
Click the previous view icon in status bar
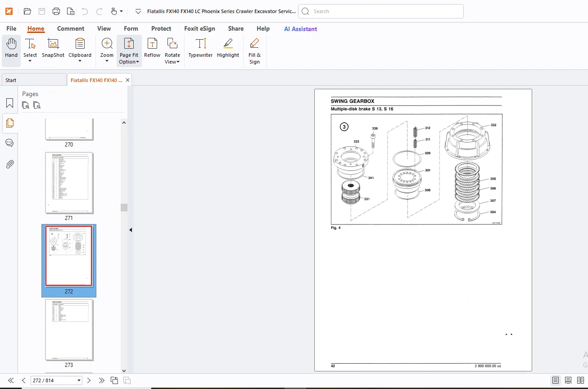coord(114,380)
